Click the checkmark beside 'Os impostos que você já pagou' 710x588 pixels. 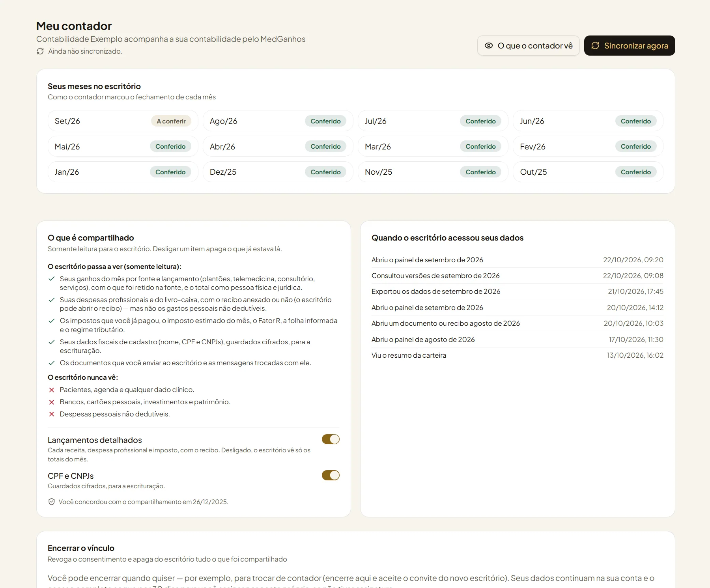click(51, 321)
